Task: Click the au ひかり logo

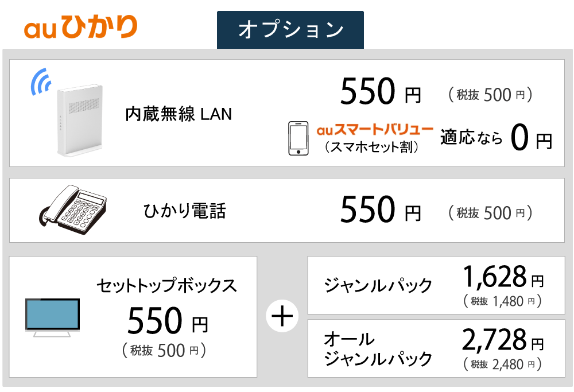Action: click(81, 27)
